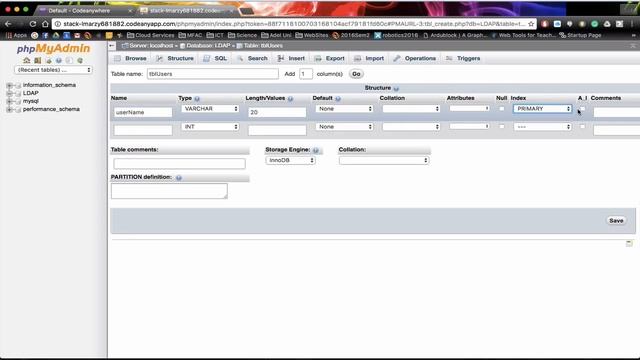Click the Length/Values field containing 20
This screenshot has height=360, width=640.
coord(277,112)
